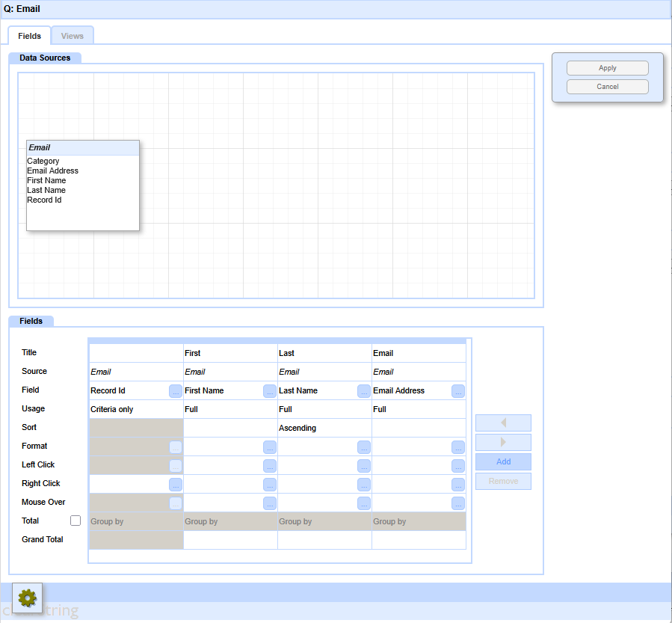Open Right Click editor in First Name column
This screenshot has width=672, height=623.
[270, 485]
